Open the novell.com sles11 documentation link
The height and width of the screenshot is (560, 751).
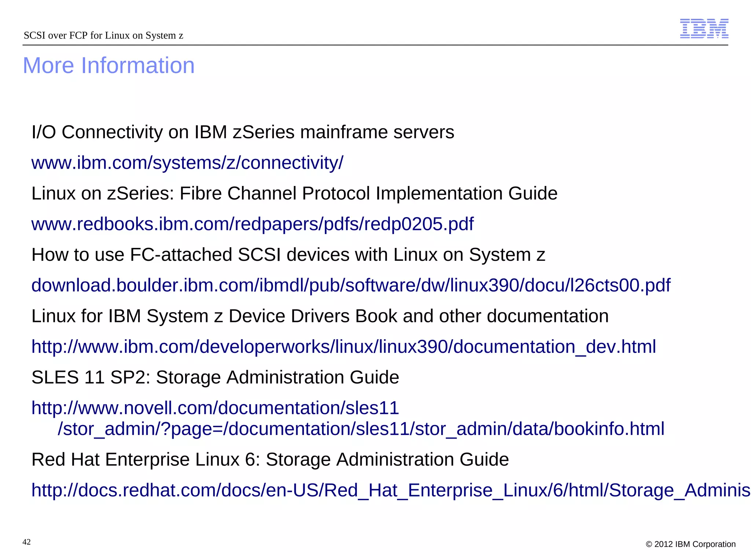tap(348, 418)
